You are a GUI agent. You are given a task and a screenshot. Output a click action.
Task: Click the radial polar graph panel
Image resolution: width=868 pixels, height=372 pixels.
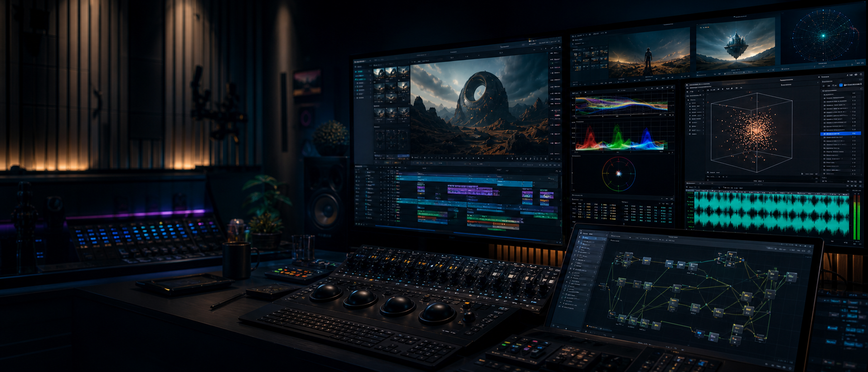(823, 35)
